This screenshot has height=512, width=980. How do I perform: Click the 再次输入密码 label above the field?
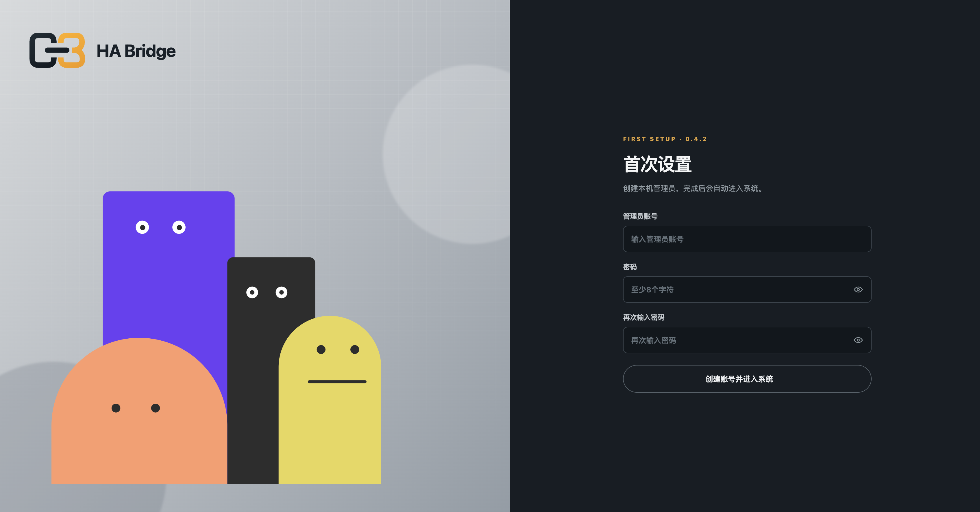coord(644,317)
